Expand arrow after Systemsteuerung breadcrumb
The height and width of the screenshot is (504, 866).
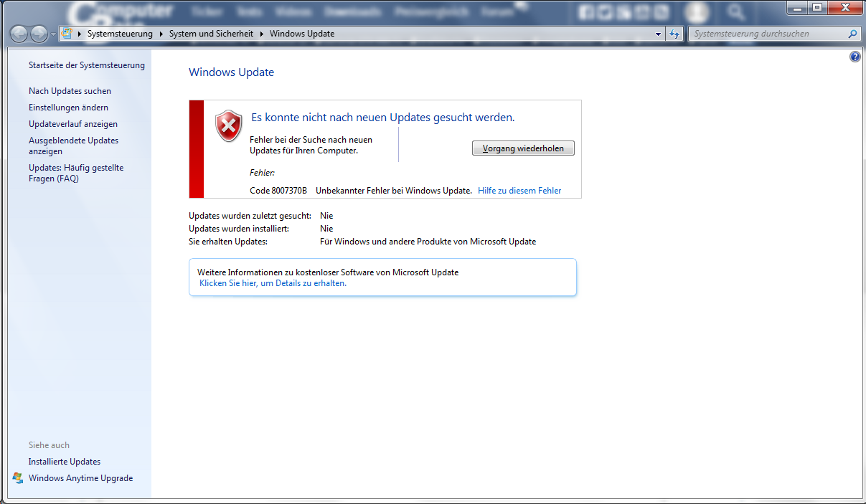tap(161, 34)
